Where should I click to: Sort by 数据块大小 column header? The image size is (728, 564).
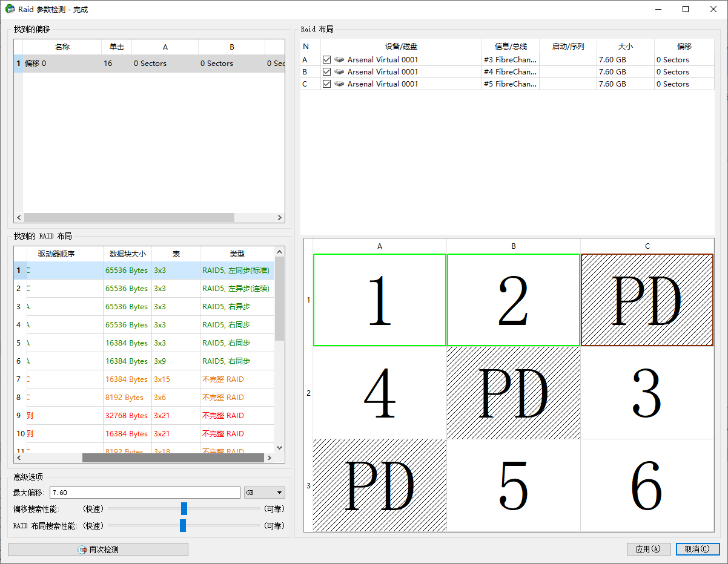pos(127,254)
